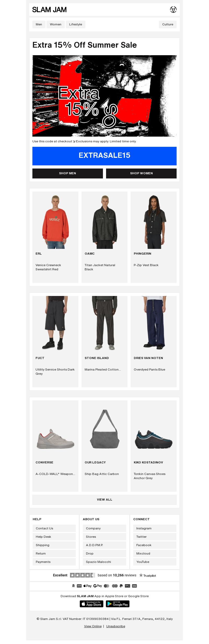Image resolution: width=209 pixels, height=644 pixels.
Task: Click the blue EXTRASALE15 code banner
Action: [x=104, y=156]
